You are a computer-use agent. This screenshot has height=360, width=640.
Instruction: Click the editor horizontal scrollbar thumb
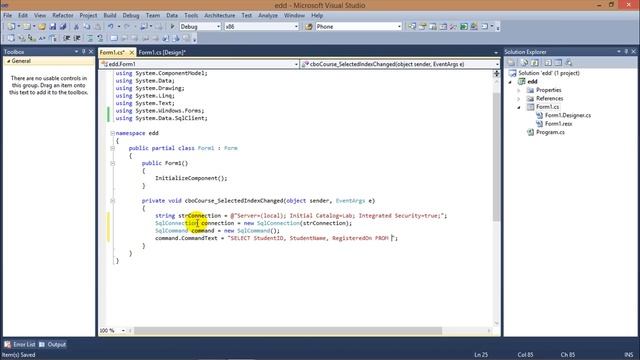tap(287, 331)
